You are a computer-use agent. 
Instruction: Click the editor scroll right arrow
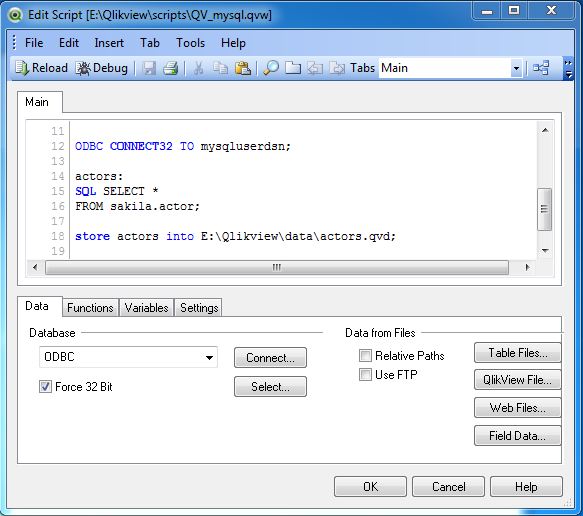click(x=527, y=267)
